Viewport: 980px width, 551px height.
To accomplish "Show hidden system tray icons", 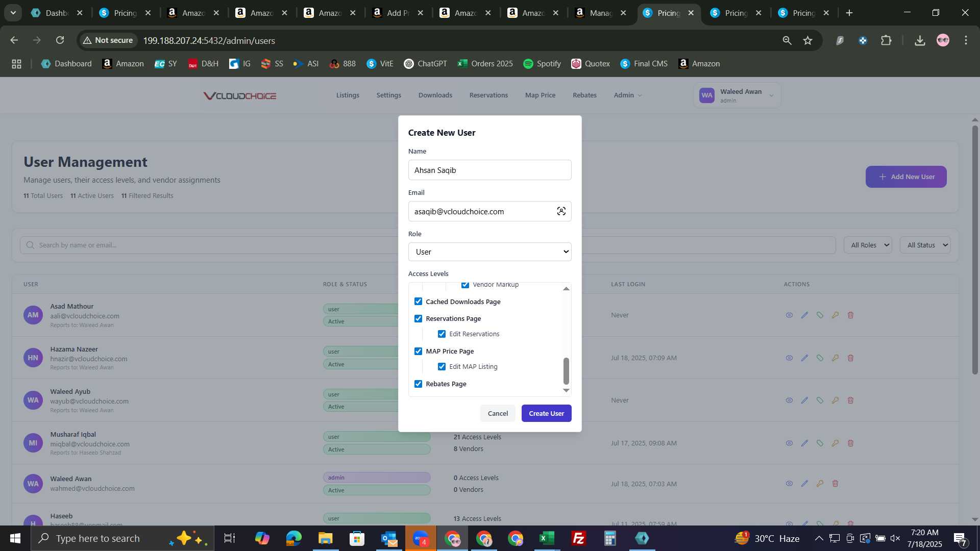I will 819,538.
